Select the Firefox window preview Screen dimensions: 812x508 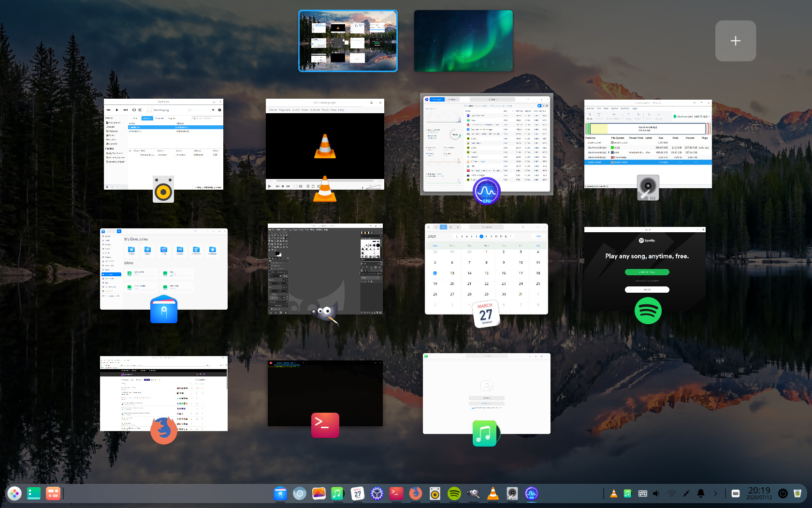pyautogui.click(x=164, y=393)
